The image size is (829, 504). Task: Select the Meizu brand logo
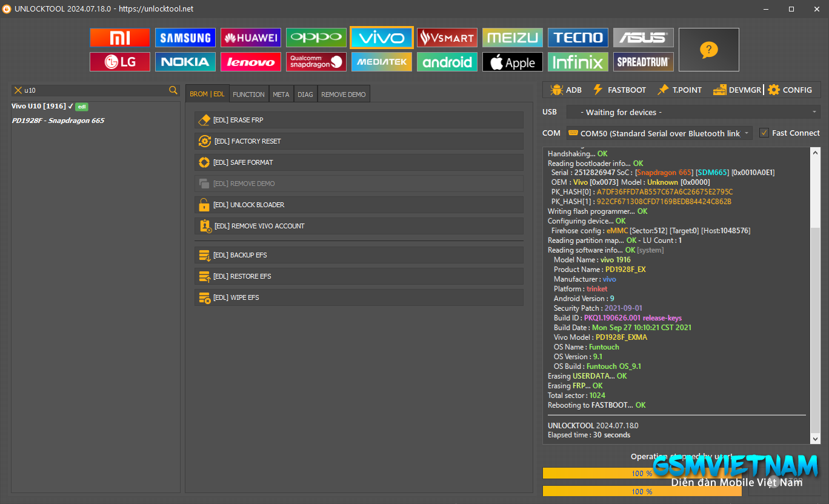pyautogui.click(x=513, y=38)
